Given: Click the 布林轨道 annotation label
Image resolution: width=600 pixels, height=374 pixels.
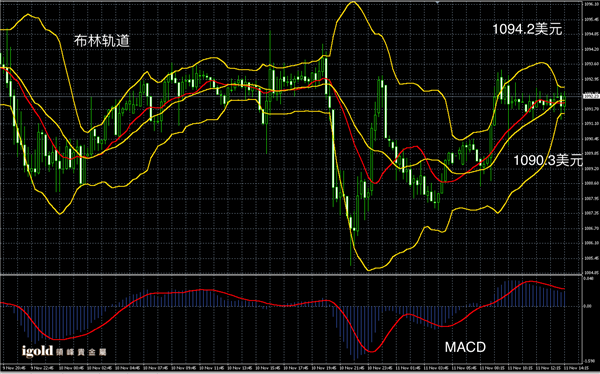Looking at the screenshot, I should pos(102,41).
